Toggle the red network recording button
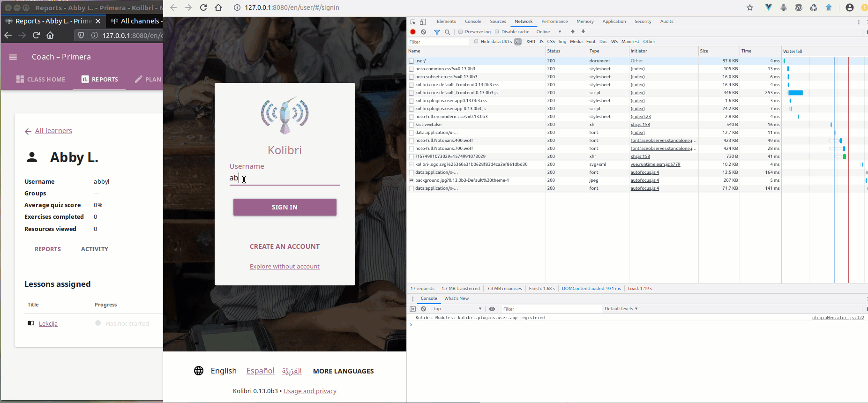Viewport: 868px width, 403px height. [413, 32]
